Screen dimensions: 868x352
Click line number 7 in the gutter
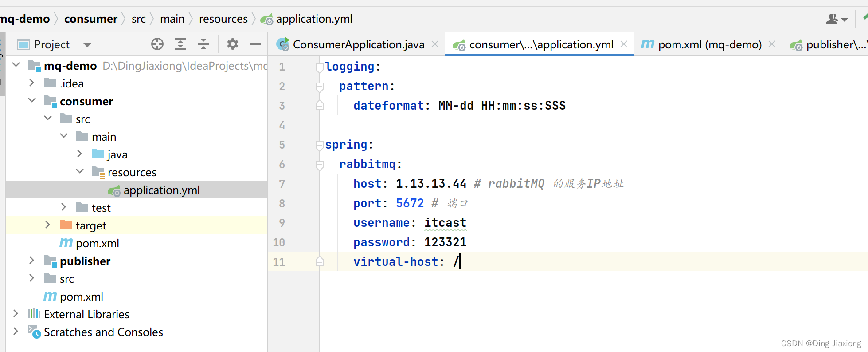pyautogui.click(x=282, y=184)
